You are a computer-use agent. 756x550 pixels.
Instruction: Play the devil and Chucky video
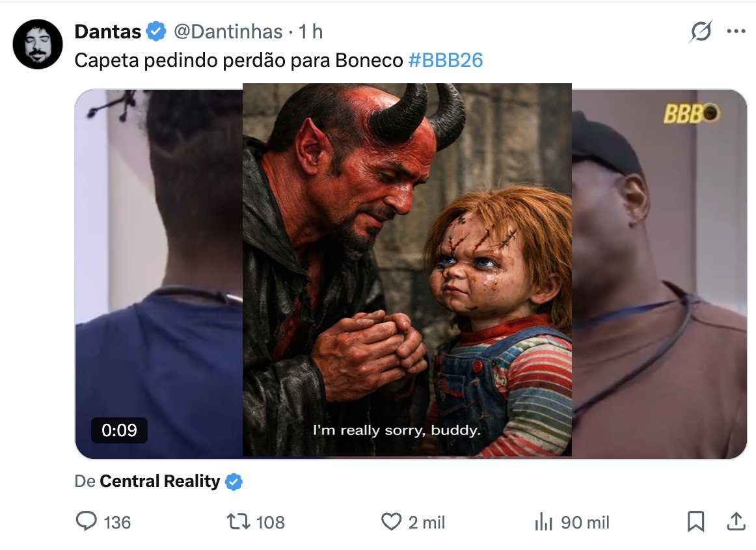coord(407,270)
